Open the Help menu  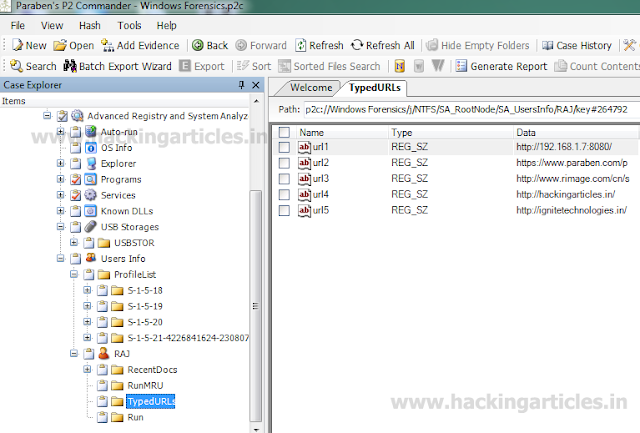tap(167, 25)
